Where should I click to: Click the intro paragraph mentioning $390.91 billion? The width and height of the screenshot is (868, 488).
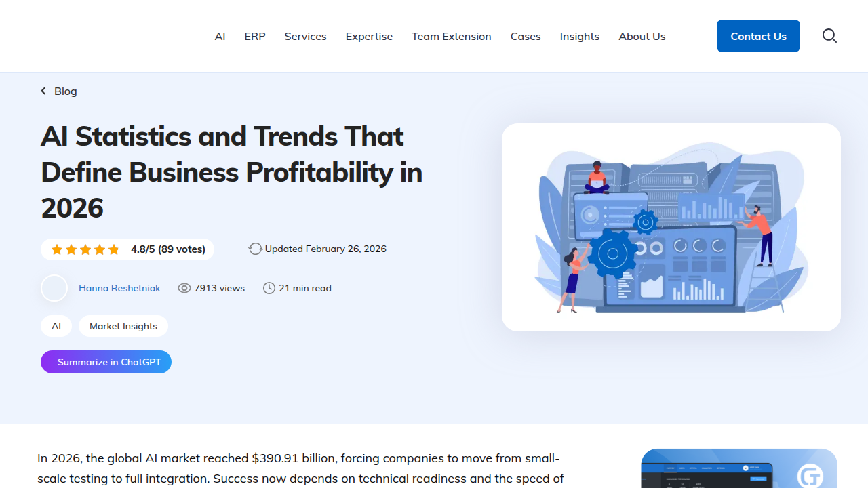(x=302, y=468)
